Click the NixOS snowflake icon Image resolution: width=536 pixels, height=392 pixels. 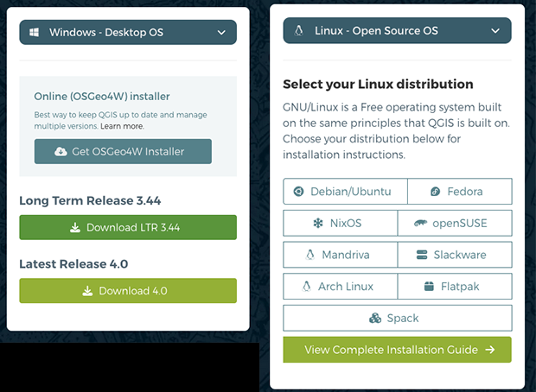pos(317,224)
